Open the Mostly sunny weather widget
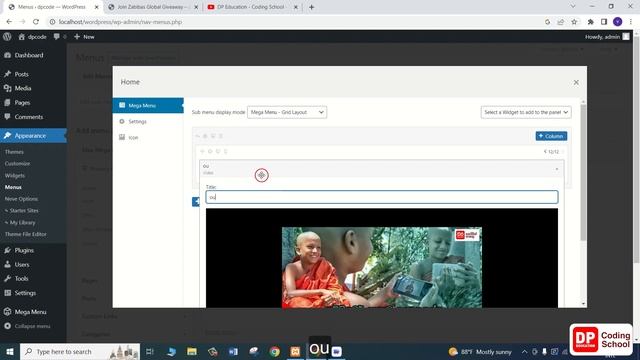The height and width of the screenshot is (360, 640). click(x=480, y=351)
